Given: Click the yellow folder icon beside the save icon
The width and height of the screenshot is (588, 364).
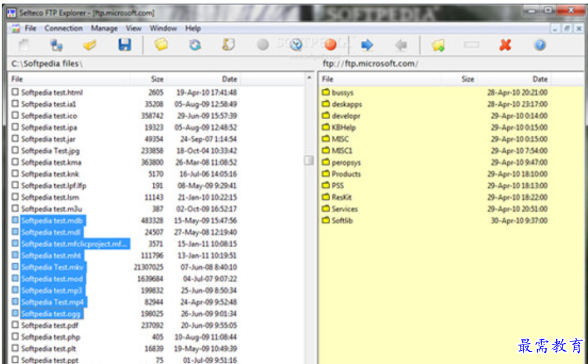Looking at the screenshot, I should pyautogui.click(x=161, y=45).
